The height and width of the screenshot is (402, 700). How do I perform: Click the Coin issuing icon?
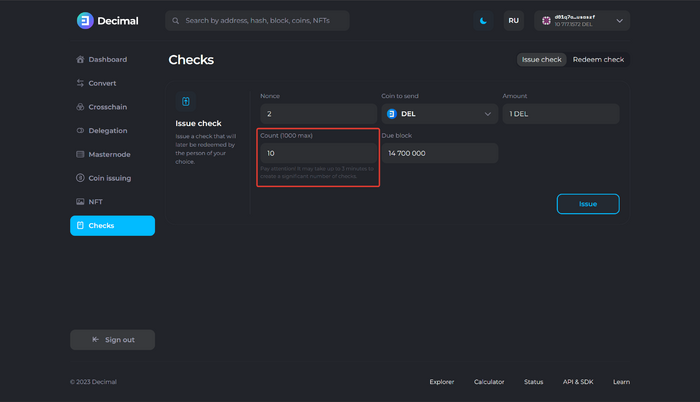[x=80, y=178]
